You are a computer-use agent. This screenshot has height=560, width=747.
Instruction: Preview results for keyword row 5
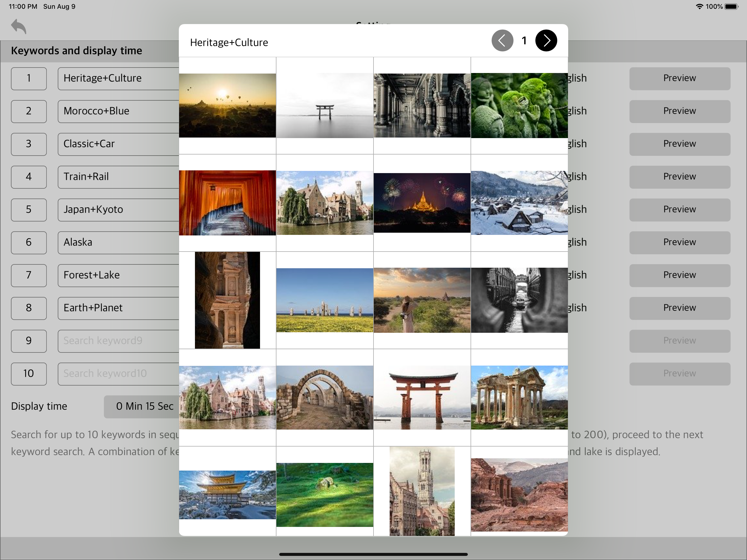(x=679, y=209)
